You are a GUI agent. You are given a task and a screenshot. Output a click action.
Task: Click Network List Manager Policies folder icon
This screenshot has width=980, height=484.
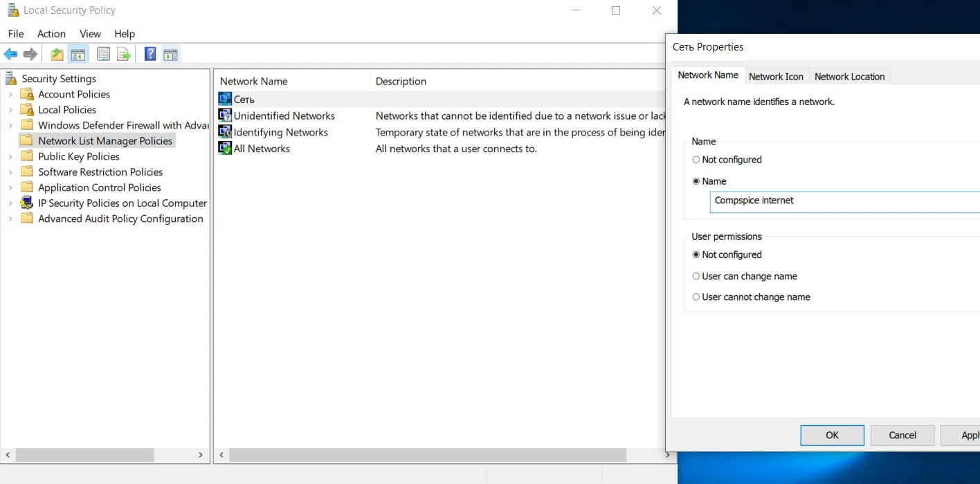27,140
